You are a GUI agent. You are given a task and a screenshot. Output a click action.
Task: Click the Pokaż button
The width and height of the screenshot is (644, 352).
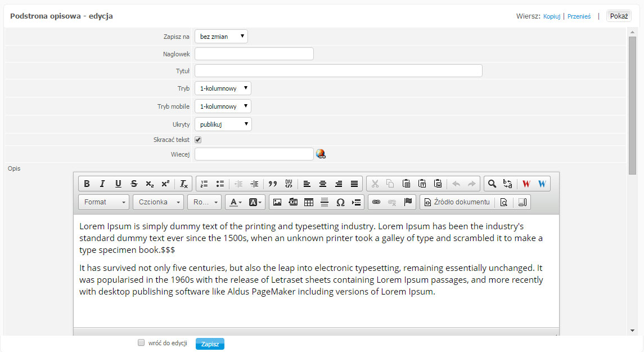[x=619, y=16]
